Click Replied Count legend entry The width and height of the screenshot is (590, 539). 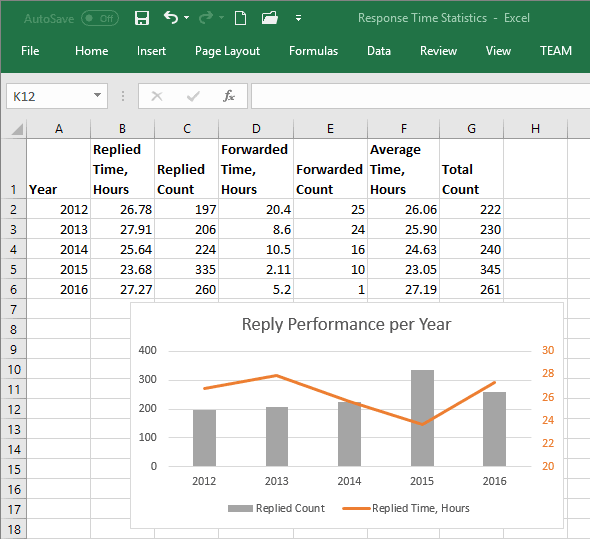tap(277, 508)
